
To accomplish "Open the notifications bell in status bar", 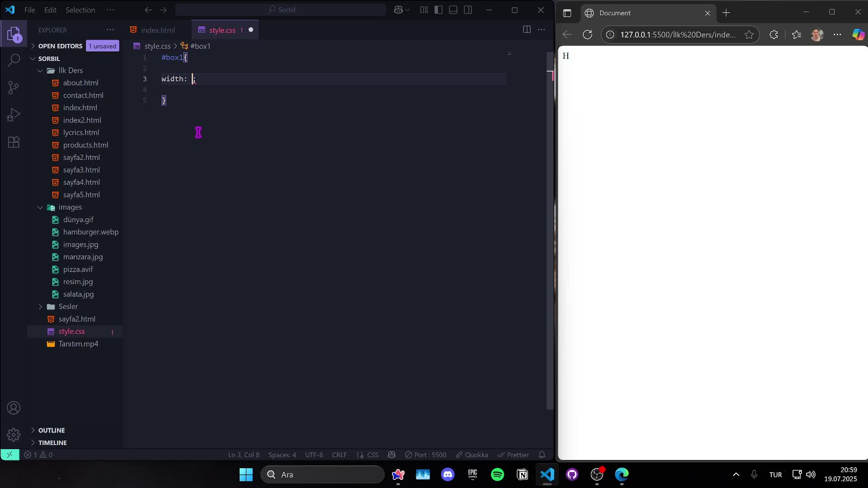I will point(542,455).
